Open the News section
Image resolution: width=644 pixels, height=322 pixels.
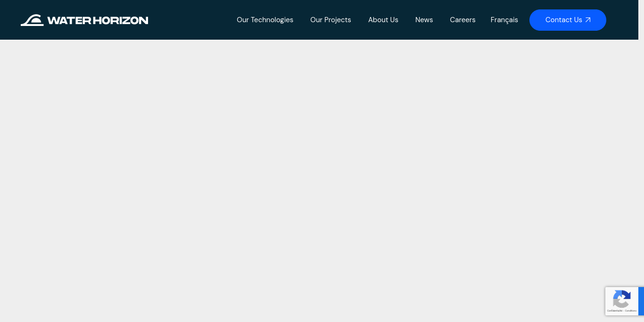pyautogui.click(x=424, y=20)
